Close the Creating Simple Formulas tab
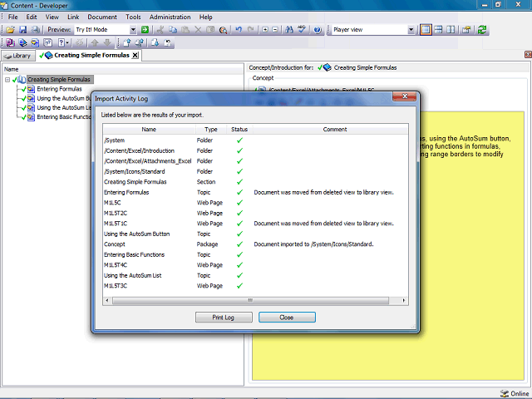Viewport: 532px width, 399px height. (135, 56)
